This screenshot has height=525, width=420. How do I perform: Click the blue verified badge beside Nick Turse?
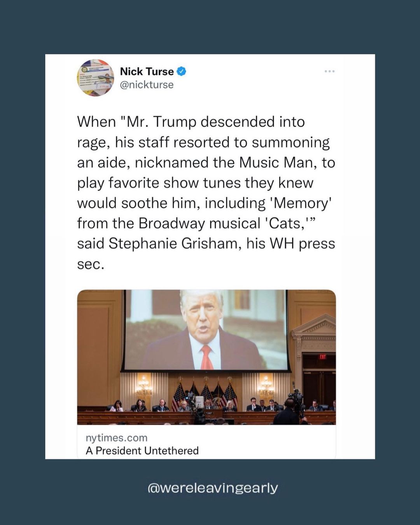[182, 71]
